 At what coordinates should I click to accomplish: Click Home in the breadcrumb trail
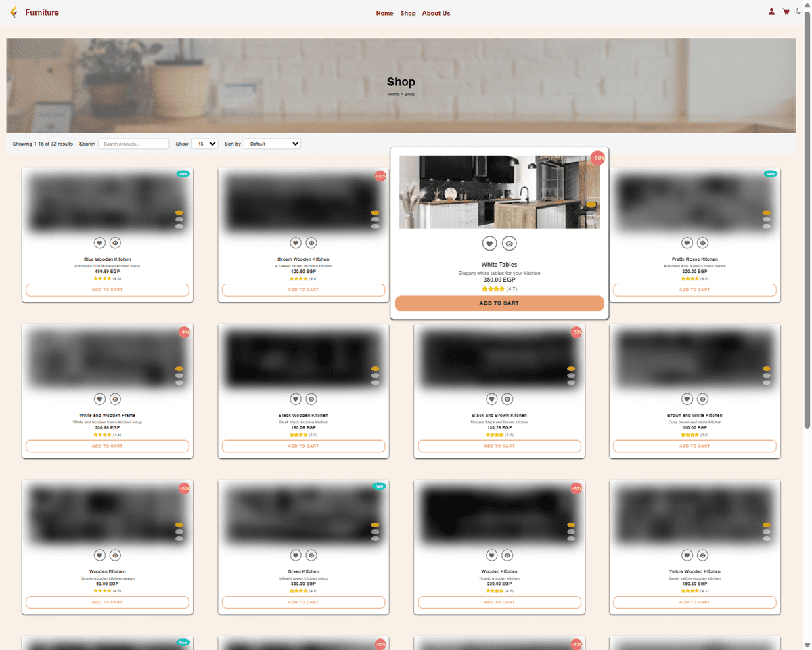point(392,94)
